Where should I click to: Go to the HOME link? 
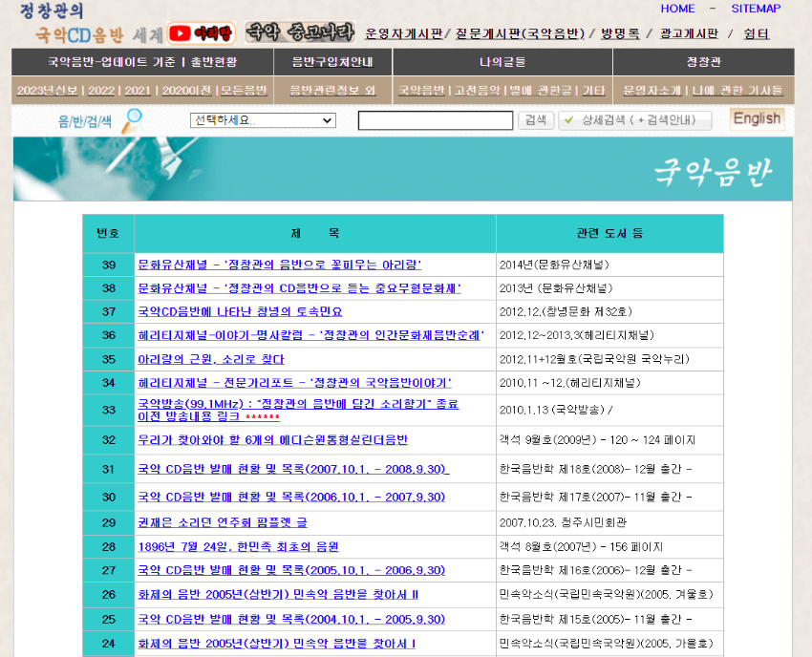click(x=677, y=9)
